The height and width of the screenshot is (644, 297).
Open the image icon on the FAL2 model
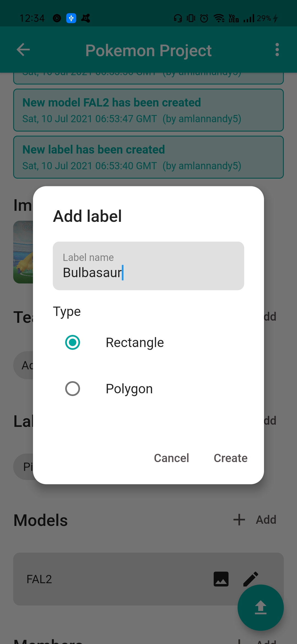click(x=221, y=579)
